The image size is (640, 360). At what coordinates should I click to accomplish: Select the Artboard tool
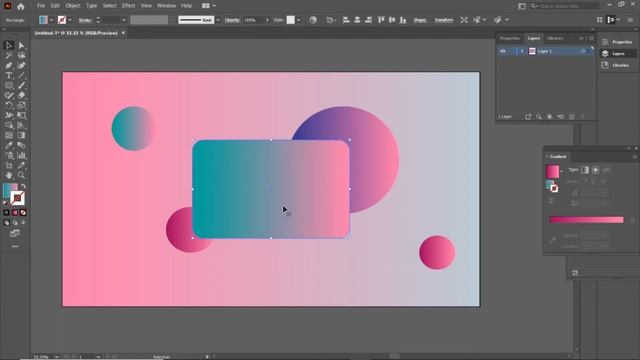tap(9, 165)
